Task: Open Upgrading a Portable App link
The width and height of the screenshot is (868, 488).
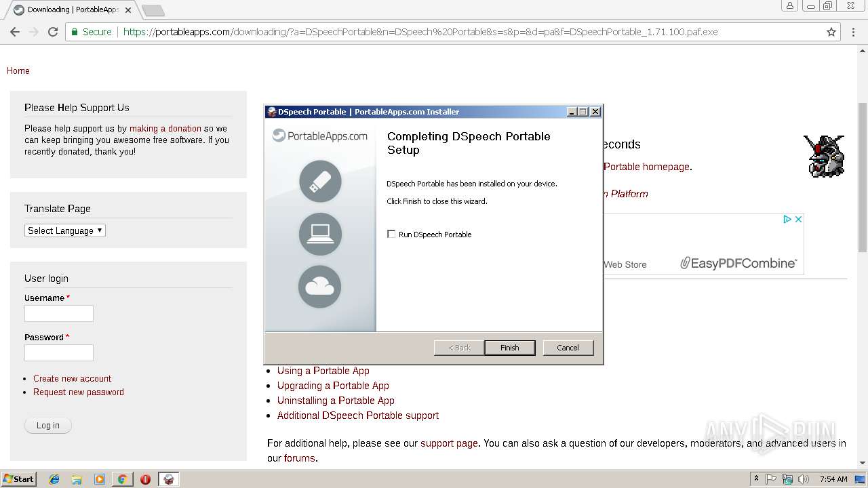Action: pyautogui.click(x=333, y=386)
